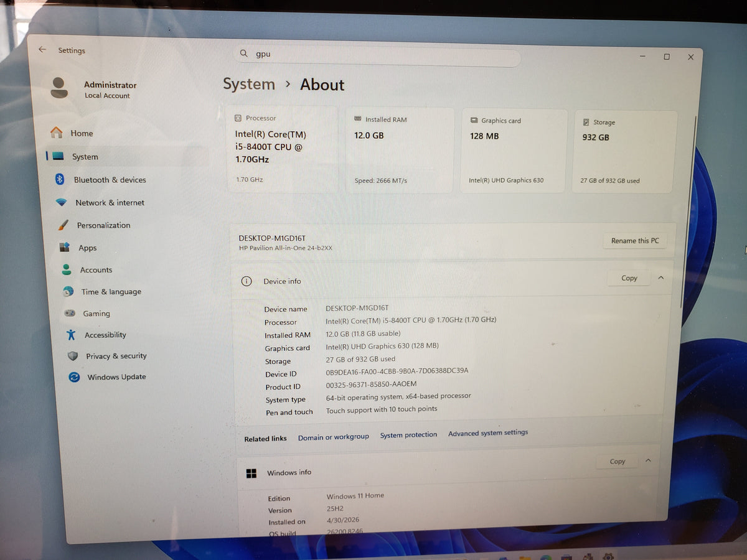This screenshot has height=560, width=747.
Task: Click the Network wifi icon
Action: tap(61, 202)
